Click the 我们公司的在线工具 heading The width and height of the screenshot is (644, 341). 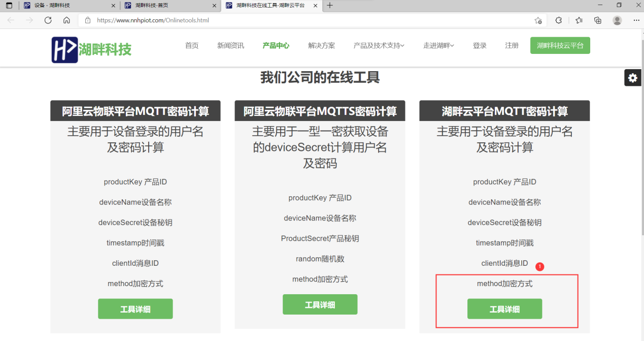pyautogui.click(x=320, y=78)
